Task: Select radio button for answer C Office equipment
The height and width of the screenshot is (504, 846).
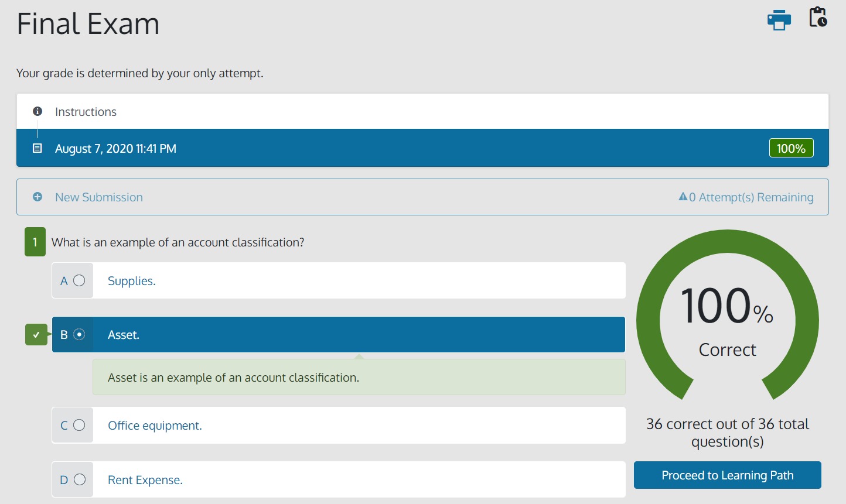Action: point(79,425)
